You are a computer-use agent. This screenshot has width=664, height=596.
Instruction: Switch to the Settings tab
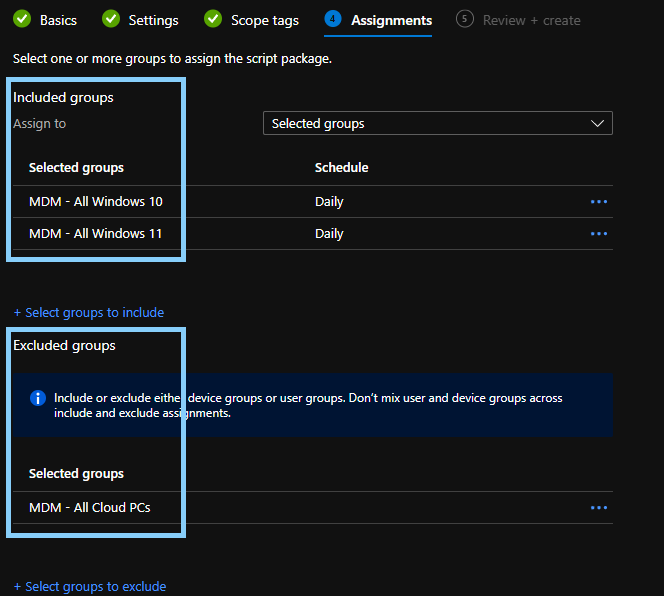click(x=153, y=20)
